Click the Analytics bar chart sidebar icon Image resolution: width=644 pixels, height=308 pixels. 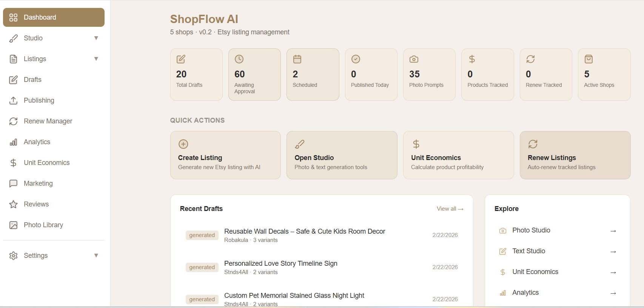click(x=13, y=142)
